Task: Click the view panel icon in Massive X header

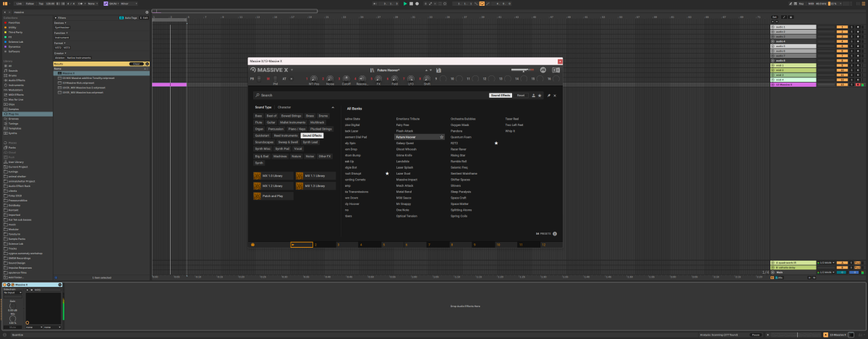Action: [x=556, y=70]
